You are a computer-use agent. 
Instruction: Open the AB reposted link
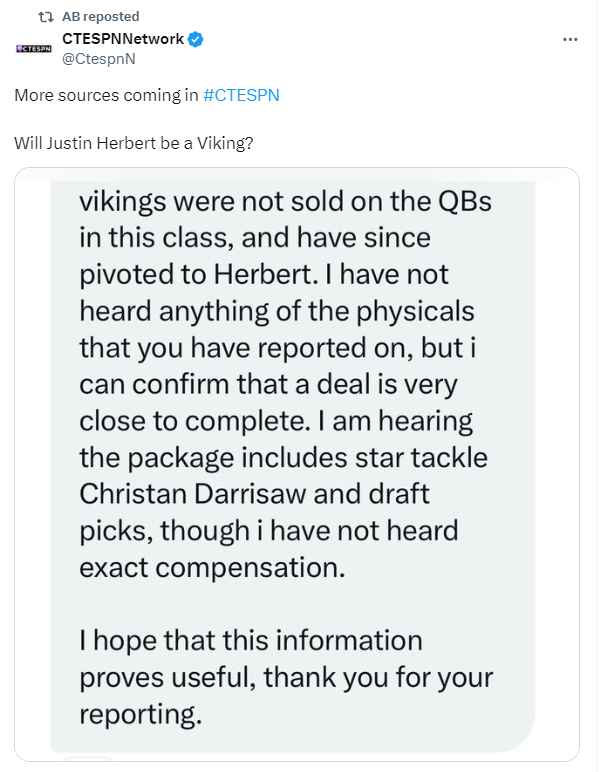pos(100,17)
